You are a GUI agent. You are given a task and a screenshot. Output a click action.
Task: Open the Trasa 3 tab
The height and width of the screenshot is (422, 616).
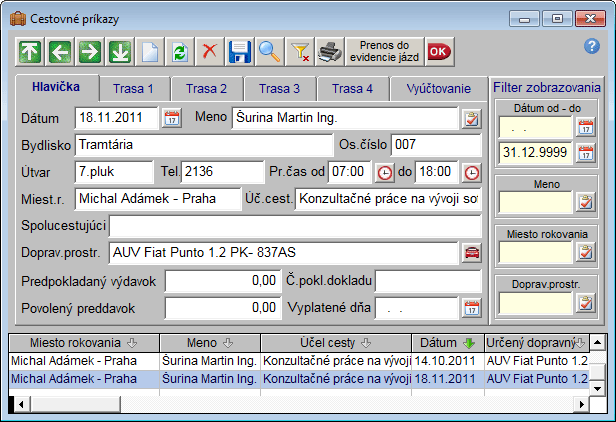pos(279,89)
